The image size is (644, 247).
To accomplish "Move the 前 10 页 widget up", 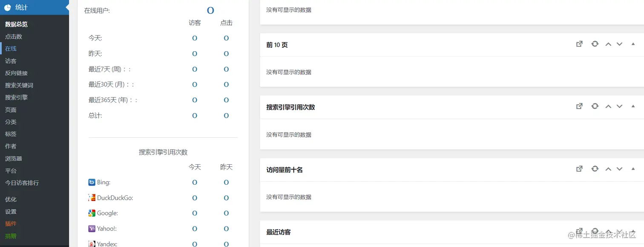I will (608, 44).
